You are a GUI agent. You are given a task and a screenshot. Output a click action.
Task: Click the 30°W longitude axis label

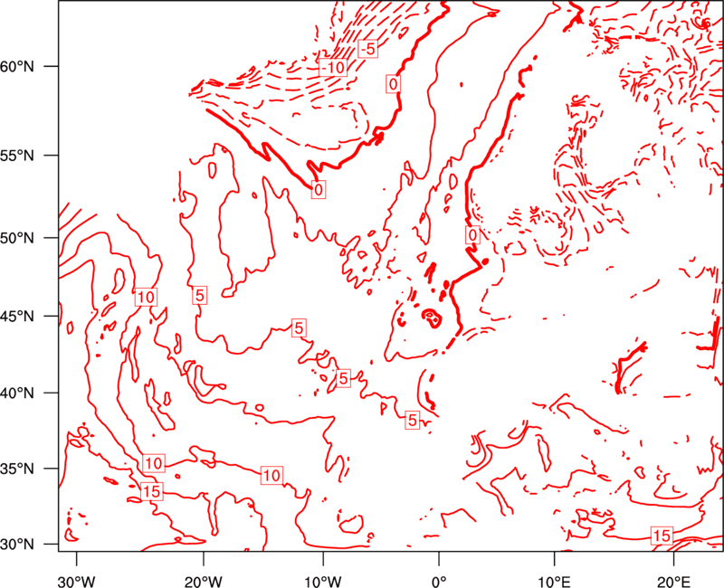pyautogui.click(x=77, y=582)
